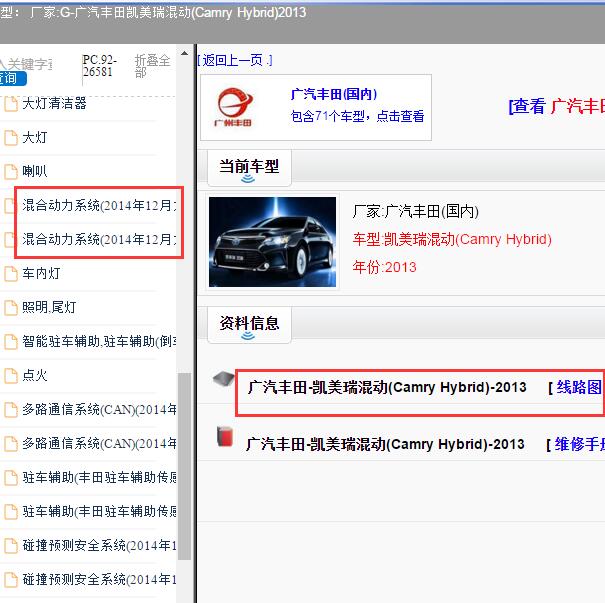
Task: Open 智能驻车辅助,驻车辅助 entry
Action: [99, 341]
